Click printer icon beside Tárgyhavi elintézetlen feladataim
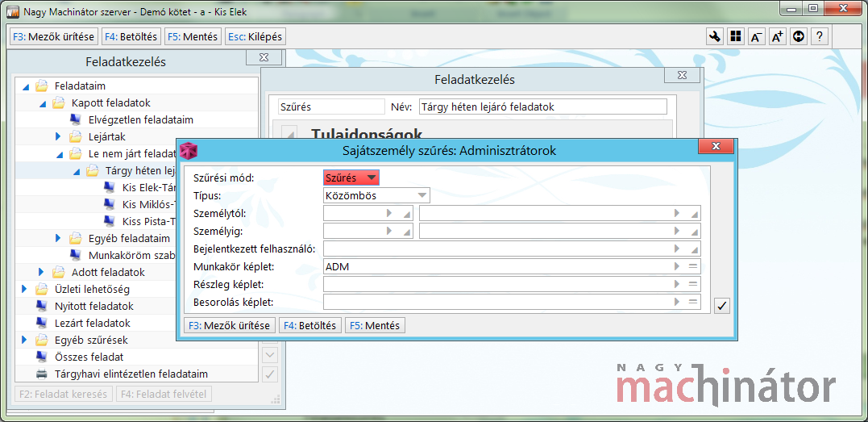Image resolution: width=868 pixels, height=422 pixels. tap(41, 374)
